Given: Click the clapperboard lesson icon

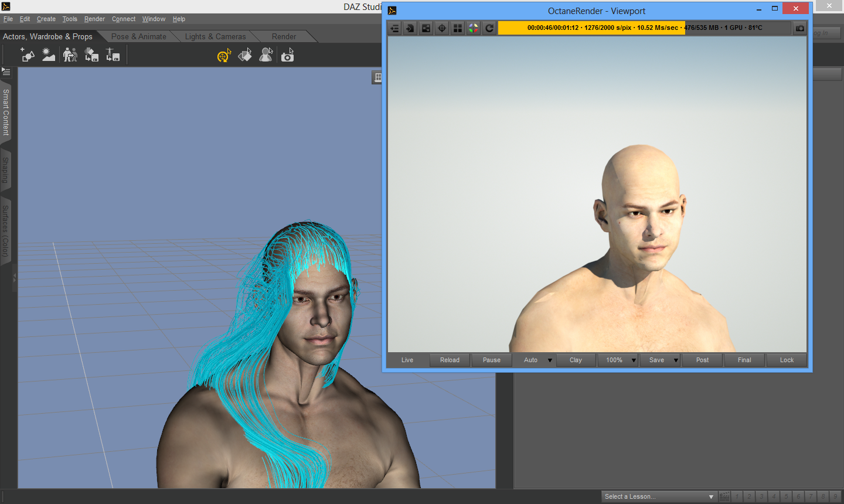Looking at the screenshot, I should click(x=724, y=496).
